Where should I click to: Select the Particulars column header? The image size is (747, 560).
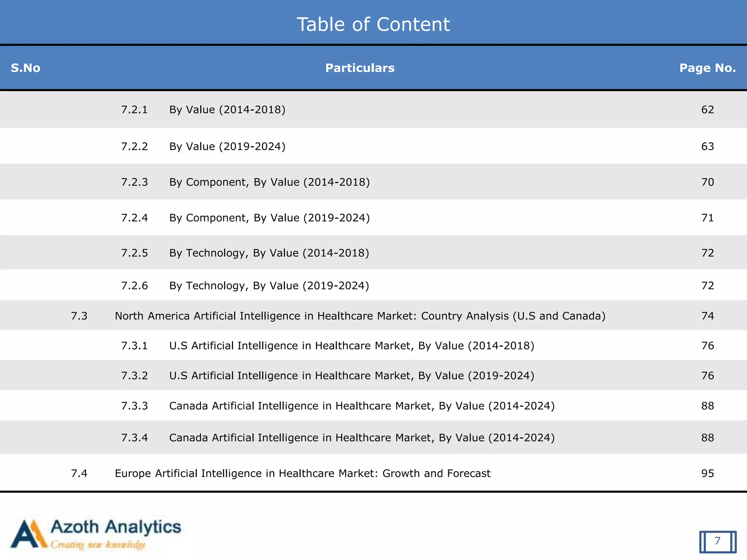pos(360,68)
